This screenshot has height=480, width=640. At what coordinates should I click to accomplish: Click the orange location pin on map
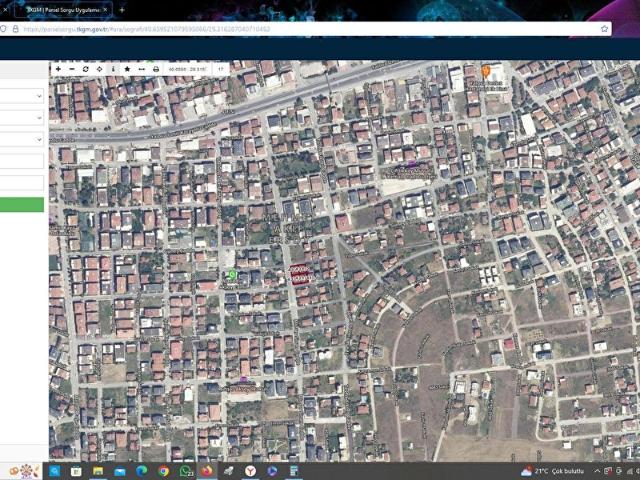click(485, 72)
